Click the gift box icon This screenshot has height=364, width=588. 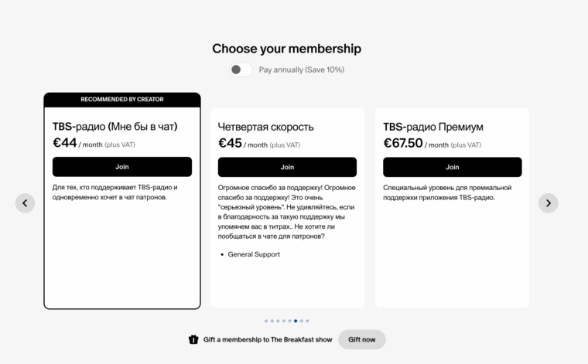coord(193,339)
